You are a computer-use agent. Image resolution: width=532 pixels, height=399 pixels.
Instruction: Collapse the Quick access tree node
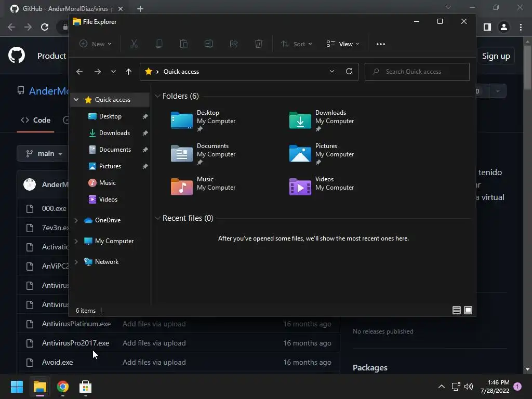(76, 99)
